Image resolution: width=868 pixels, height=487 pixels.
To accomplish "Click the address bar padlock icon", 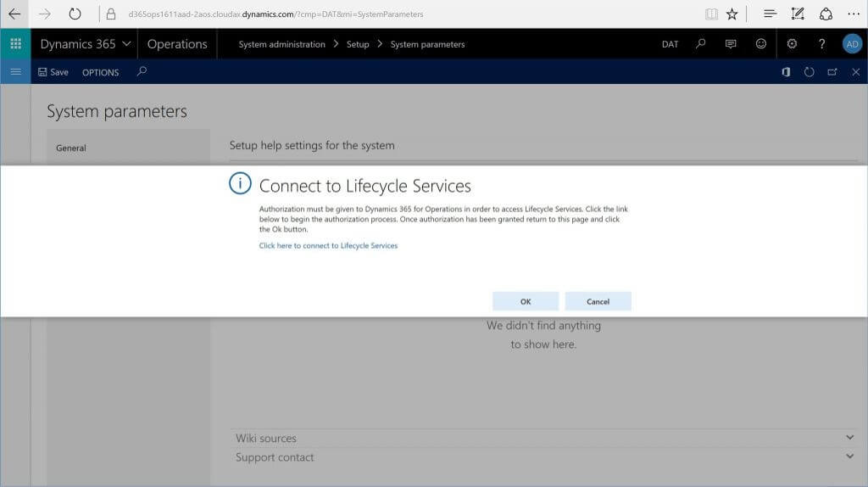I will (x=111, y=14).
